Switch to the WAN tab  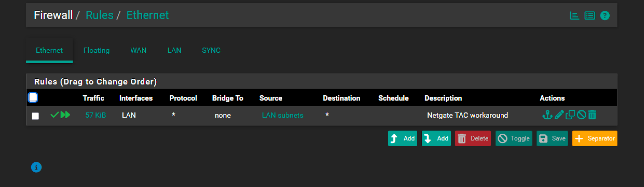[138, 50]
